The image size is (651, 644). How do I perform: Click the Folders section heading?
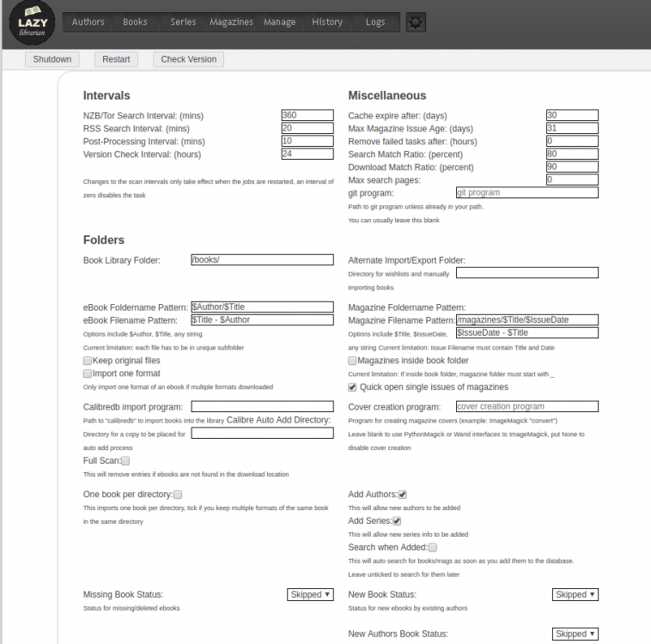(104, 240)
